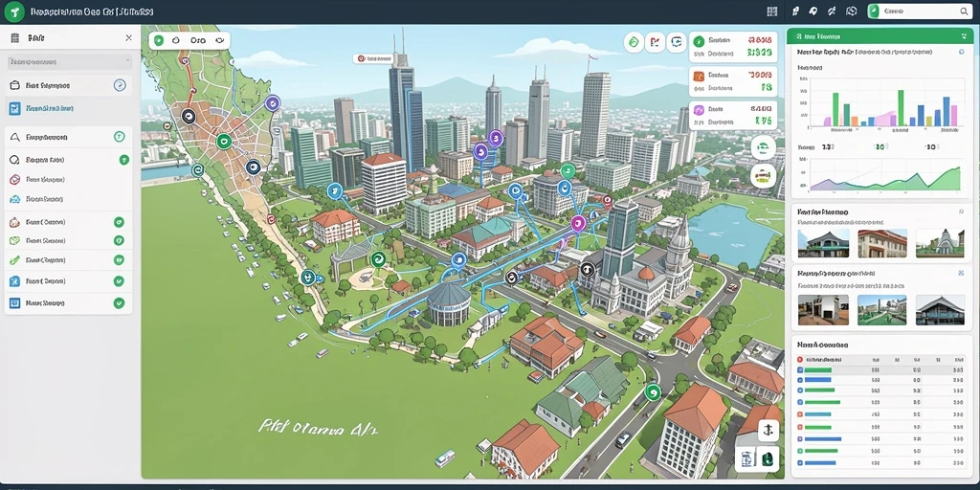
Task: Click the round red flag button above the map
Action: [655, 42]
